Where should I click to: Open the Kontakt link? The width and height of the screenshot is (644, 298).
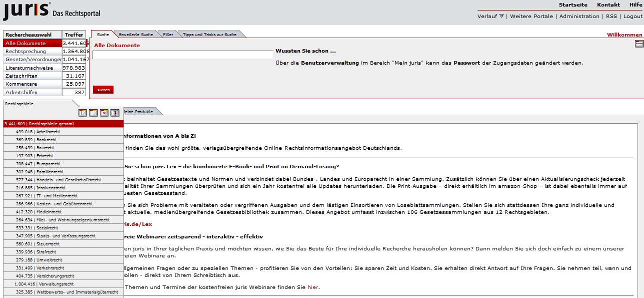[608, 5]
